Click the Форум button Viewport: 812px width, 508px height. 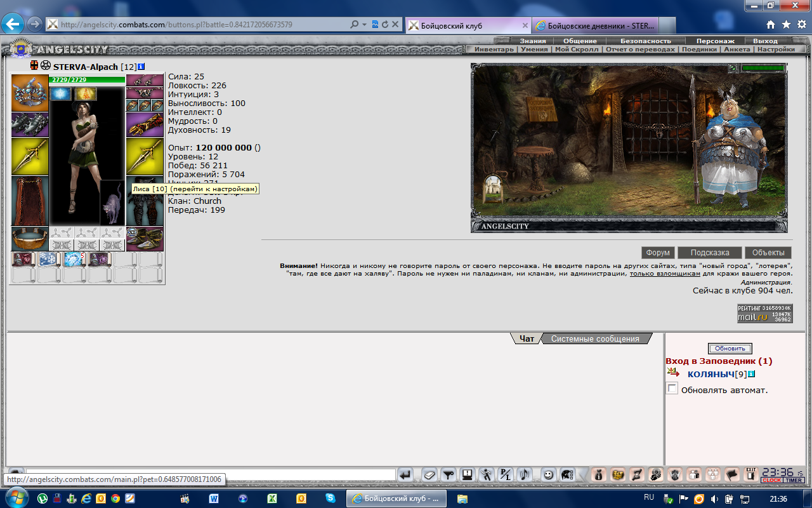658,253
